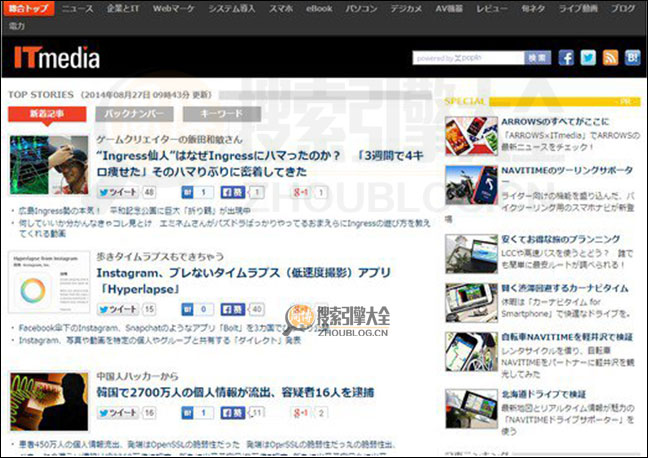Click the motorcycle NAVITIME thumbnail
648x458 pixels.
coord(472,185)
